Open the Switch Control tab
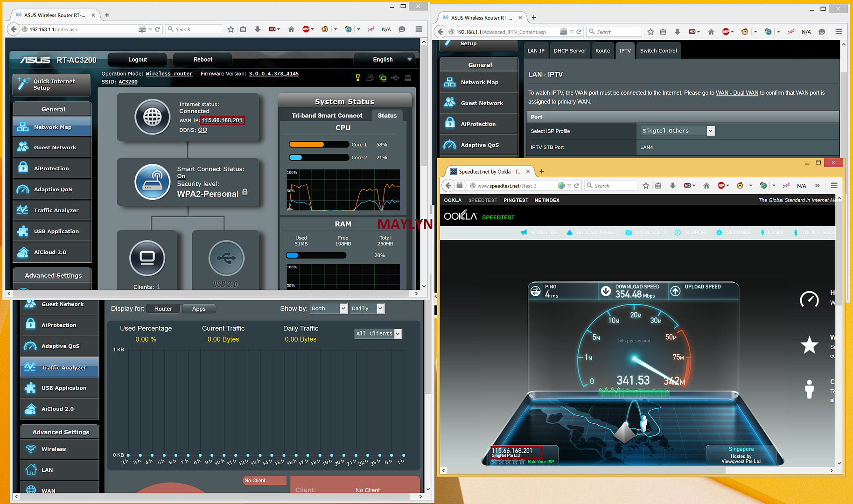The image size is (853, 504). click(658, 50)
